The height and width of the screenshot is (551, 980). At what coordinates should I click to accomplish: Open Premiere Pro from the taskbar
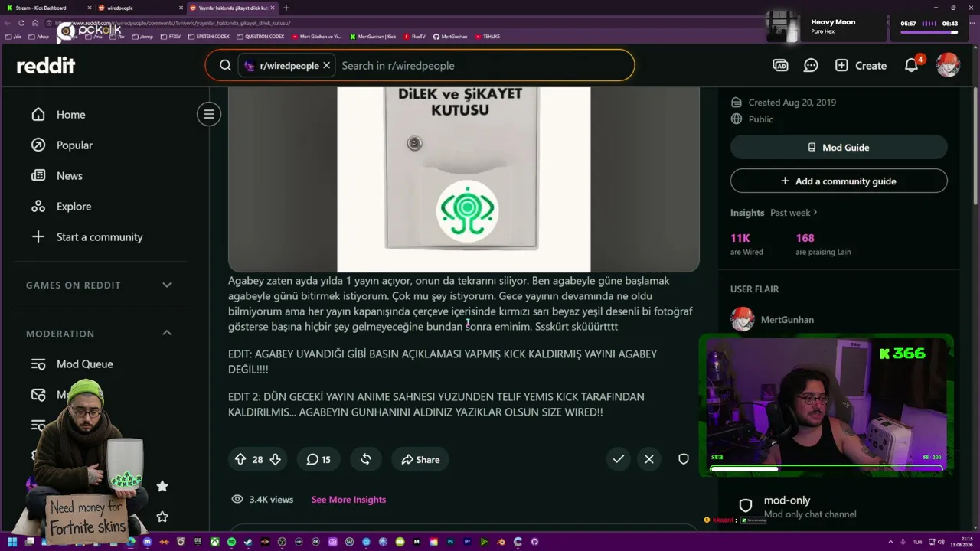467,542
